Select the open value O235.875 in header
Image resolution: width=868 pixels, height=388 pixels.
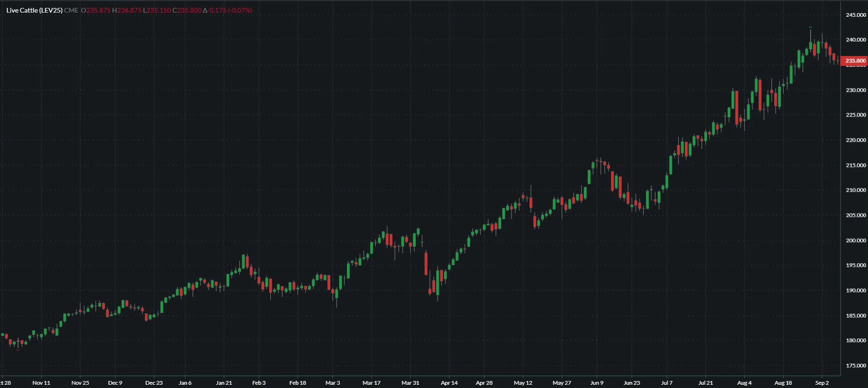[x=96, y=10]
